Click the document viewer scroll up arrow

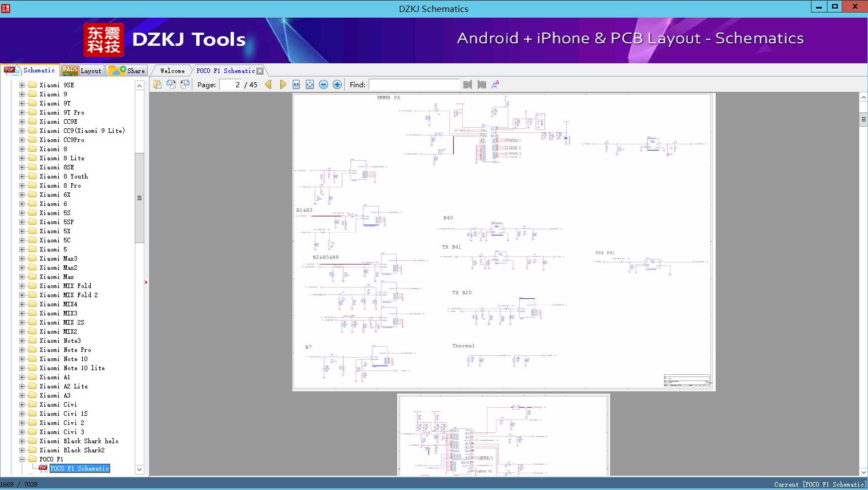point(863,98)
